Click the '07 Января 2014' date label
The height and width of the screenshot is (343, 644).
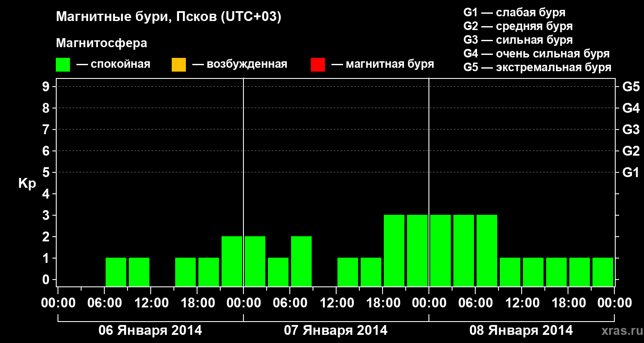(336, 331)
